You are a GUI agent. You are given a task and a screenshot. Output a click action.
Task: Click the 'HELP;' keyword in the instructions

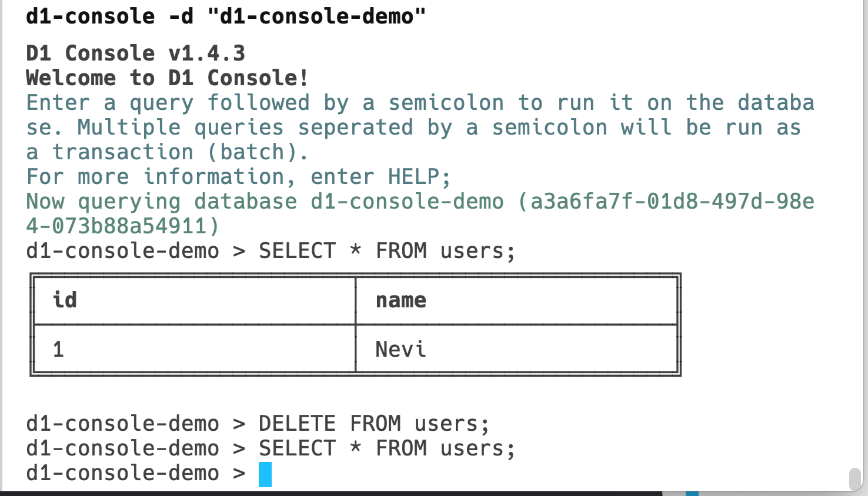(x=419, y=177)
